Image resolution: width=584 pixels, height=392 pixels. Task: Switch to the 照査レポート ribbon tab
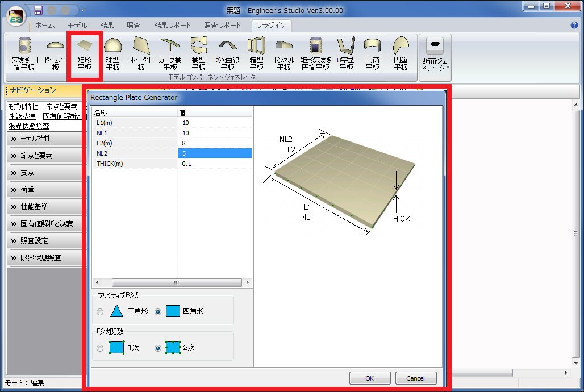pyautogui.click(x=222, y=26)
